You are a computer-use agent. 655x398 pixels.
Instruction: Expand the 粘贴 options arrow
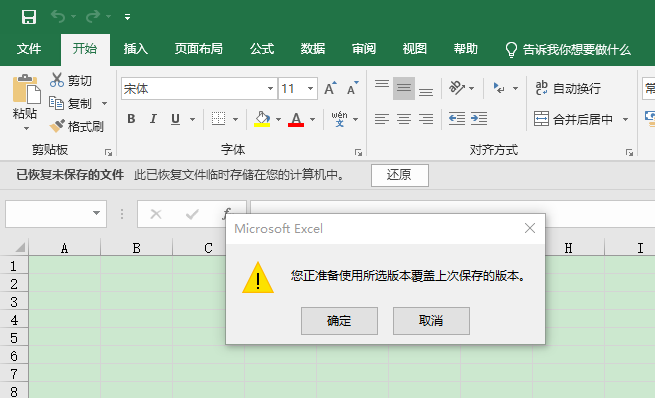point(26,128)
